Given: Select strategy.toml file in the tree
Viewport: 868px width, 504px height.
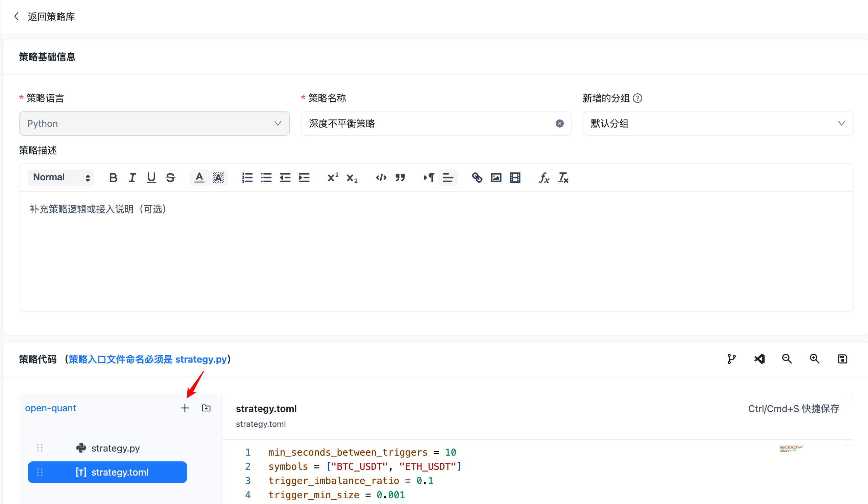Looking at the screenshot, I should point(119,472).
